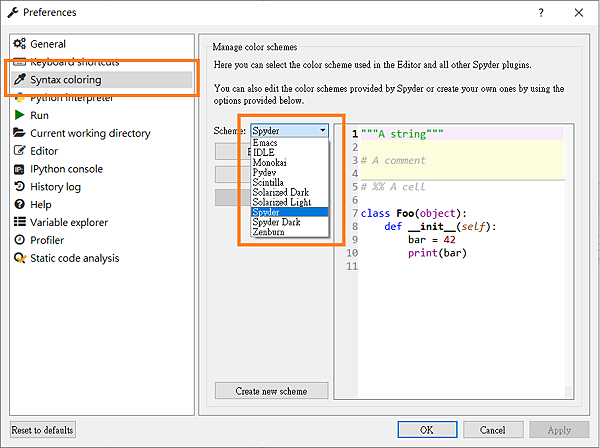Select the Syntax coloring entry
Image resolution: width=600 pixels, height=448 pixels.
pos(101,80)
